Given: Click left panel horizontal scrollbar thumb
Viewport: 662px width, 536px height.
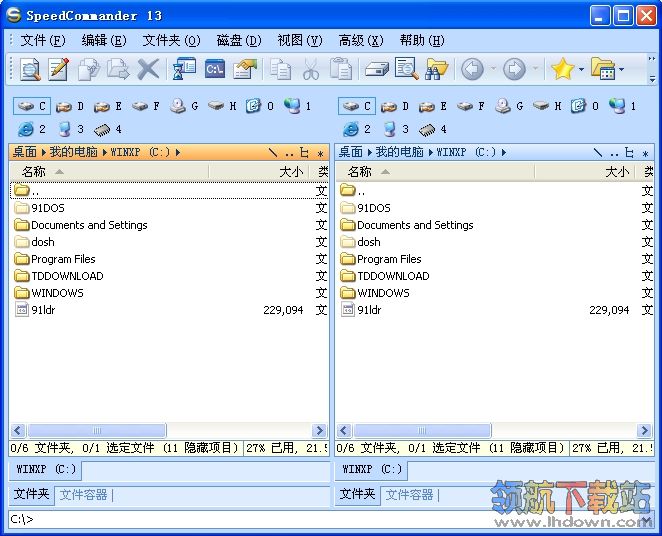Looking at the screenshot, I should click(x=97, y=430).
